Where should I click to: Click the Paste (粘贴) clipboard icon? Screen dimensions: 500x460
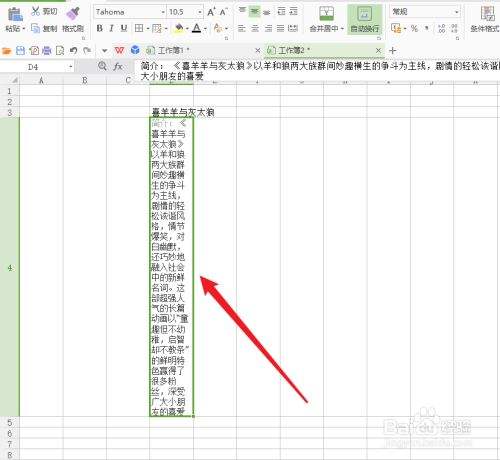pyautogui.click(x=15, y=14)
